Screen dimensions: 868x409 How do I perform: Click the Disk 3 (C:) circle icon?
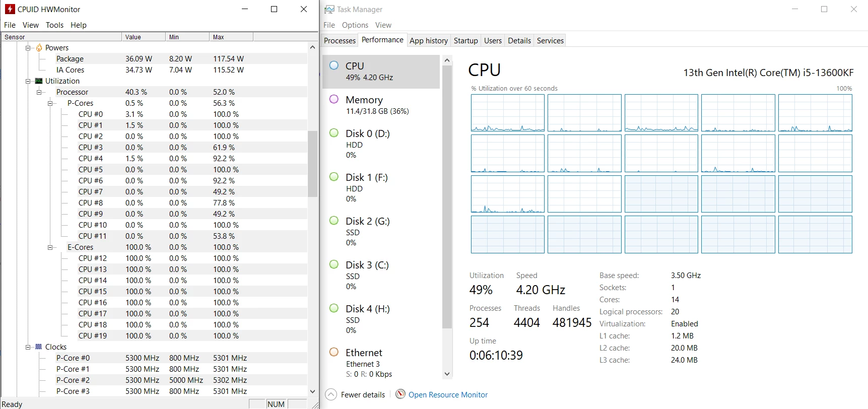(x=334, y=264)
